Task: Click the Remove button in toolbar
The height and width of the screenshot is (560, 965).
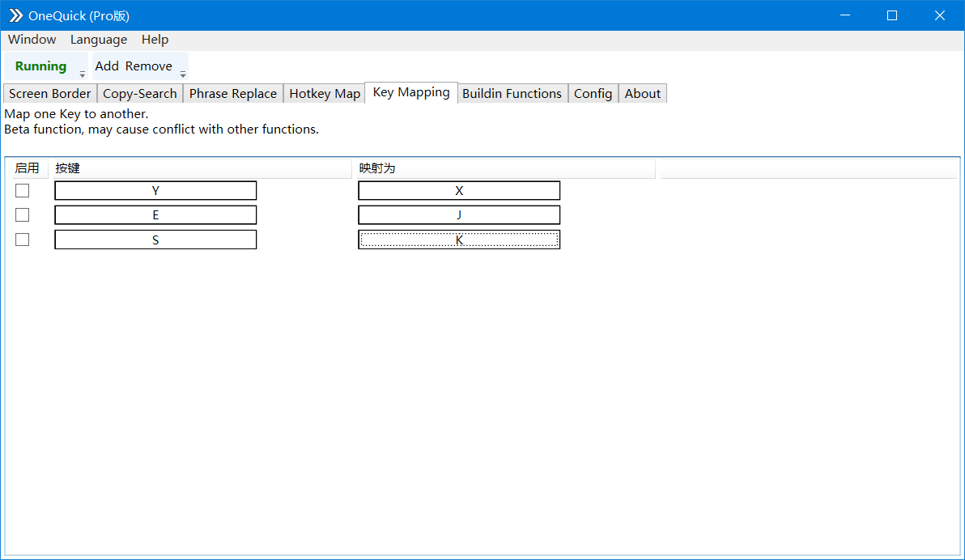Action: [149, 66]
